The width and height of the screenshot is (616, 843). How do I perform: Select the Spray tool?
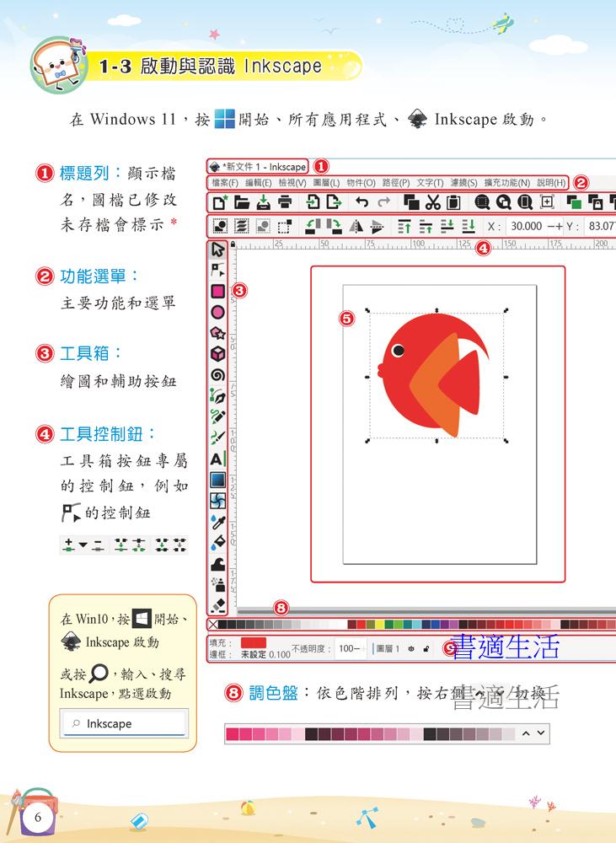(x=217, y=584)
